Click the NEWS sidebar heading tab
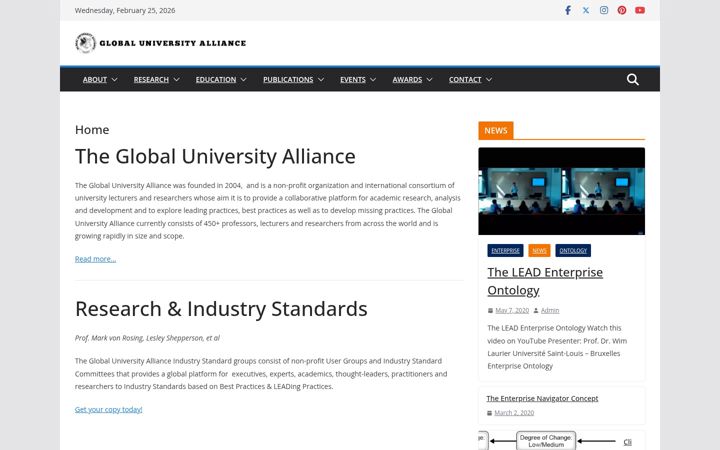Screen dimensions: 720x450 click(x=495, y=130)
